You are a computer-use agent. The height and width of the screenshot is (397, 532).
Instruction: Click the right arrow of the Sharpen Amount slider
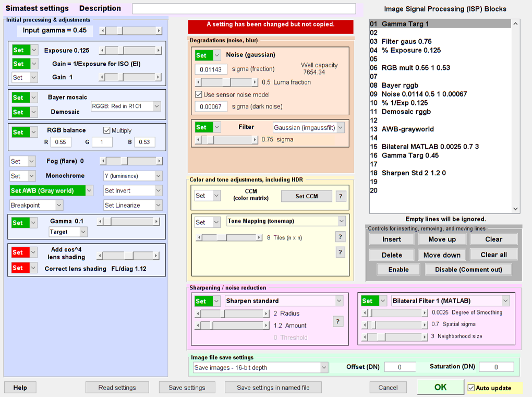click(x=267, y=326)
